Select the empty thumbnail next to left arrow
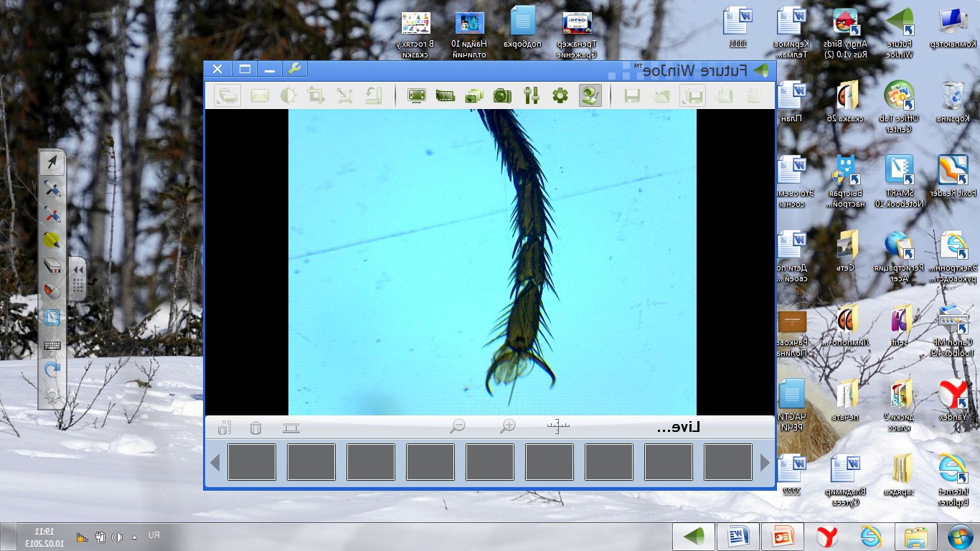Viewport: 980px width, 551px height. point(252,462)
